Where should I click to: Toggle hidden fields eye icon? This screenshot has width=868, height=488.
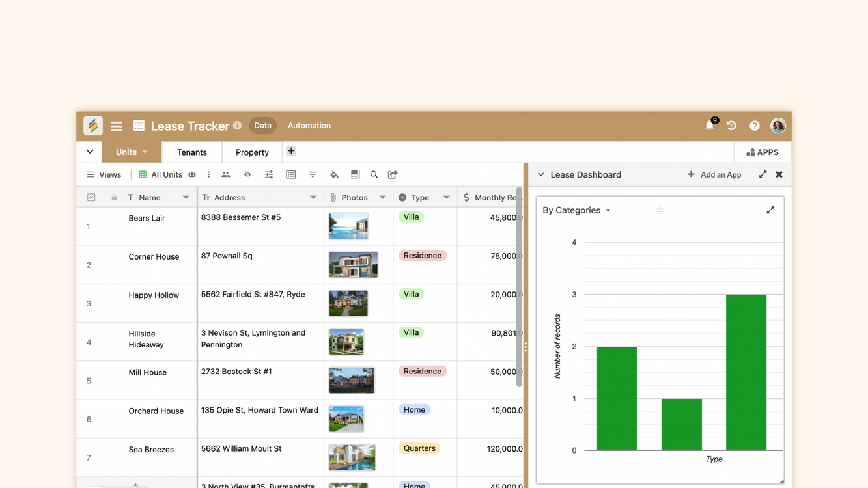coord(247,174)
